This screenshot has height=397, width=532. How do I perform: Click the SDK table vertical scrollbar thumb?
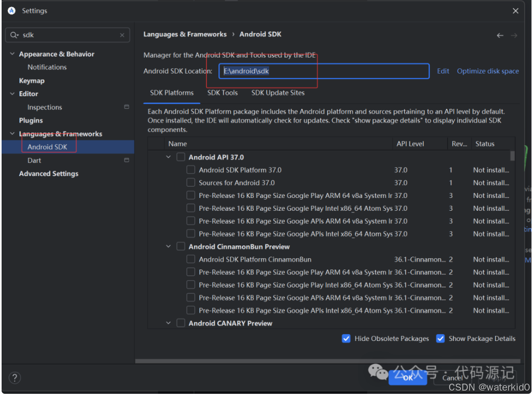click(x=512, y=156)
